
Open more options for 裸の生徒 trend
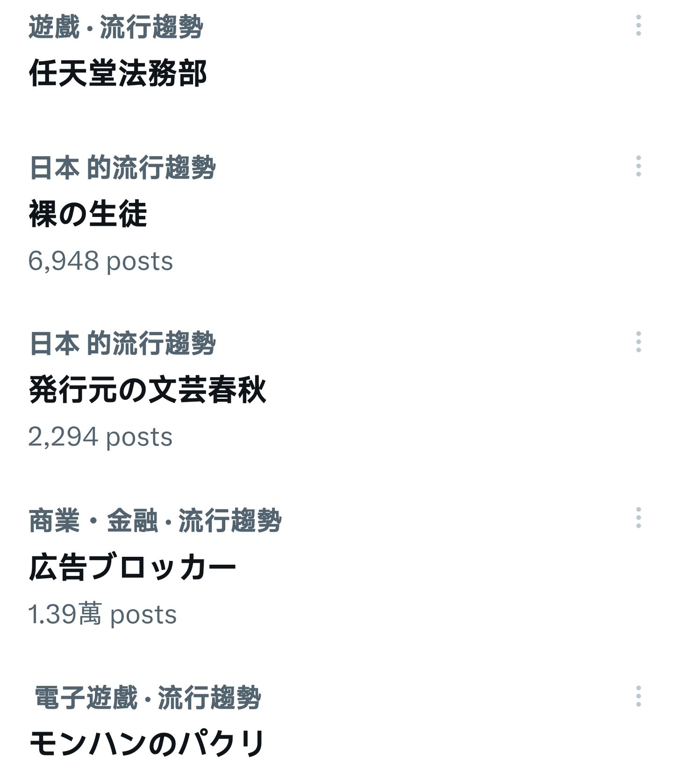[x=638, y=166]
